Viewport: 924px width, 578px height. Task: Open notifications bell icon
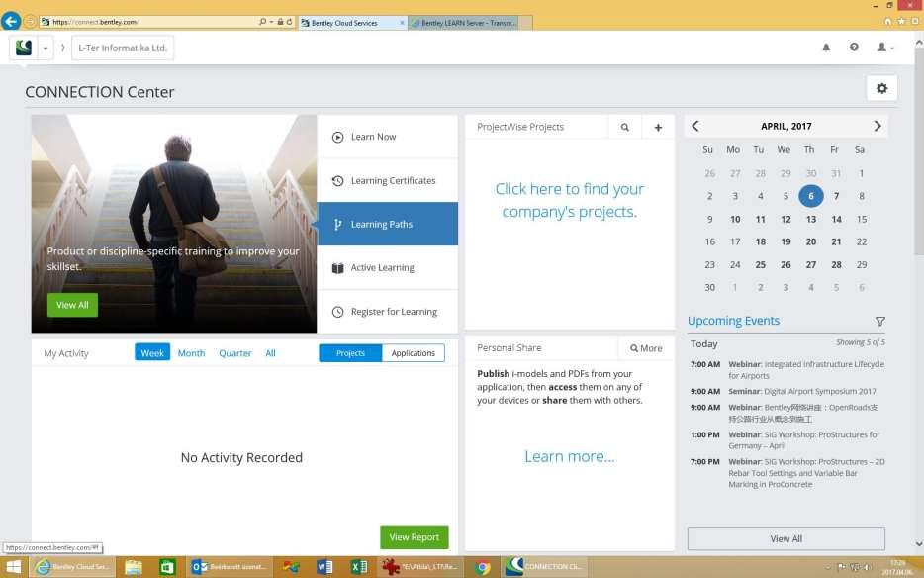point(826,48)
